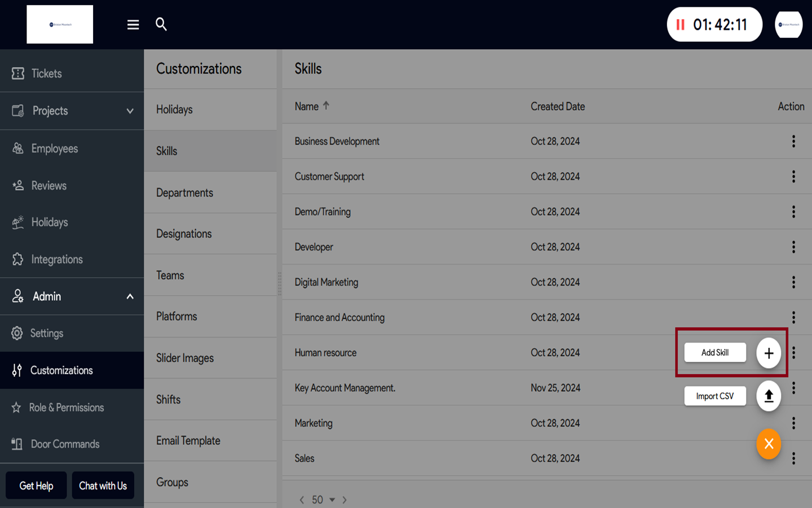812x508 pixels.
Task: Click the plus icon to add skill
Action: coord(769,353)
